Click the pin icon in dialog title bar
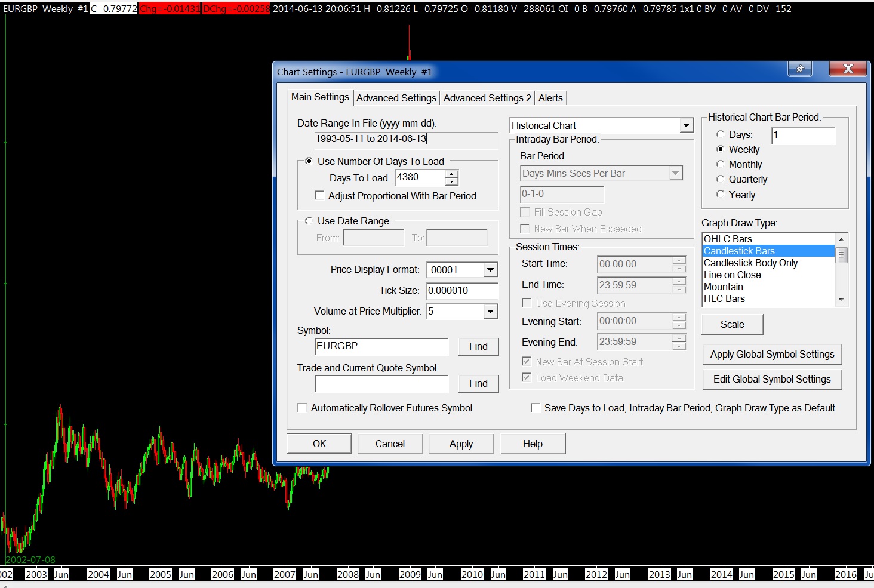Image resolution: width=874 pixels, height=588 pixels. (799, 69)
